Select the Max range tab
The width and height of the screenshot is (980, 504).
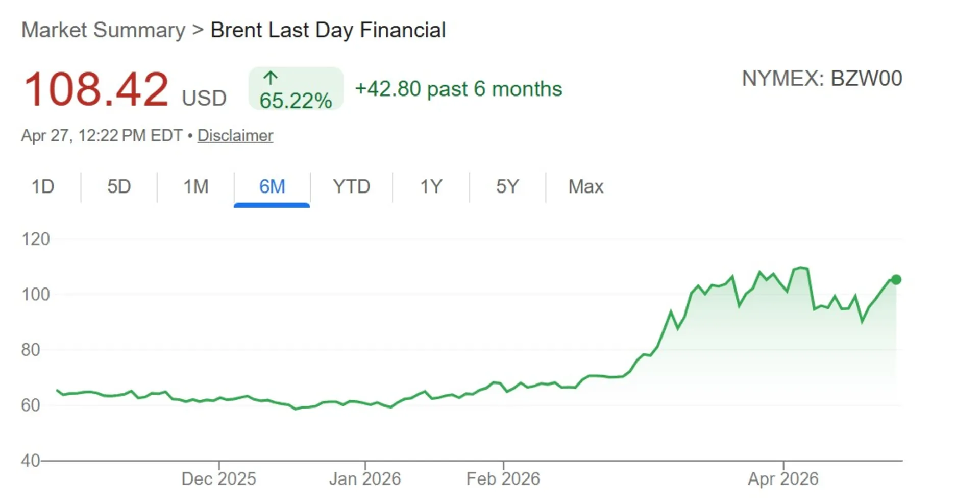586,187
